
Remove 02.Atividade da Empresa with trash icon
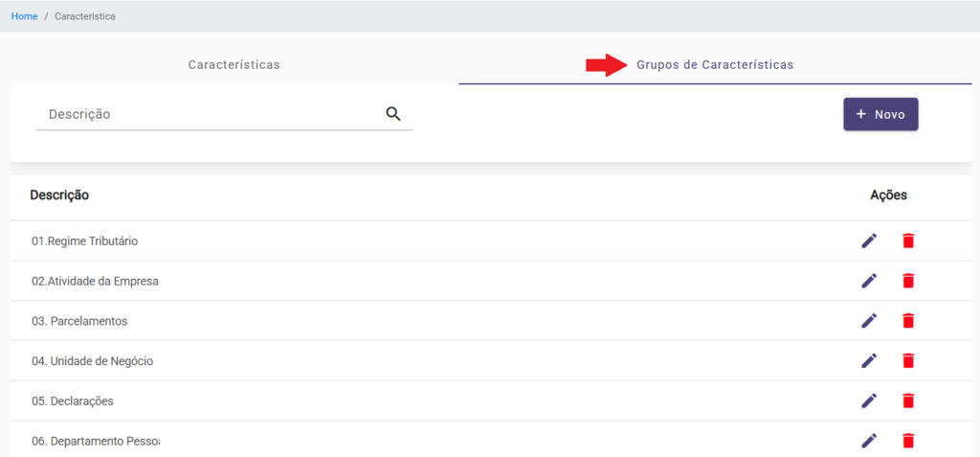tap(908, 281)
